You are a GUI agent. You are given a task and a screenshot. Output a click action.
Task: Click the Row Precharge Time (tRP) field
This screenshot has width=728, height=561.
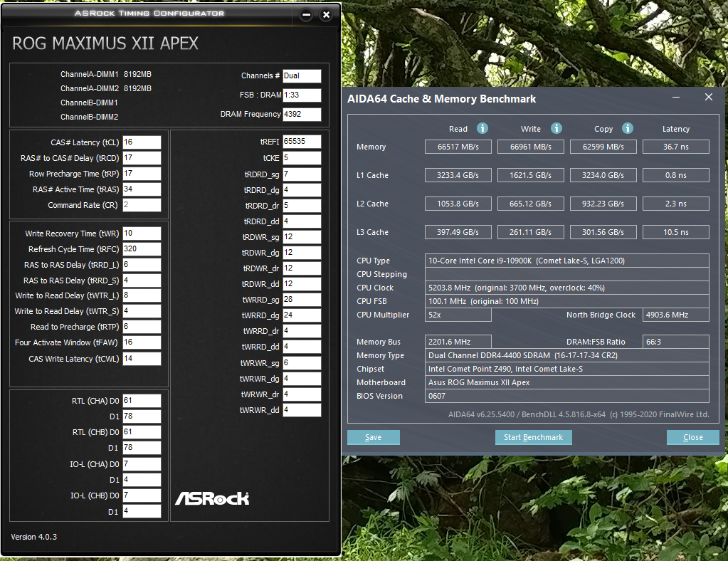[x=142, y=173]
